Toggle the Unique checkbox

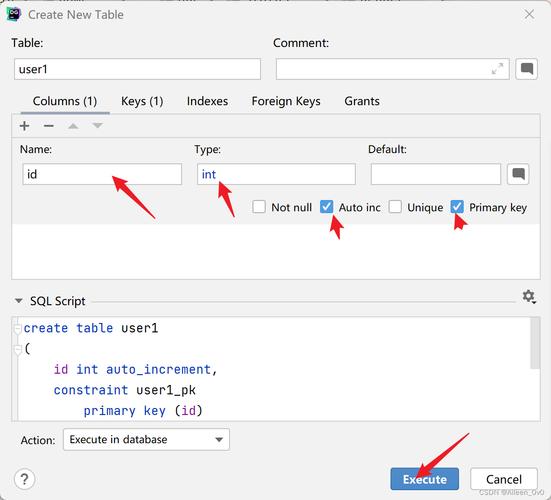point(395,207)
